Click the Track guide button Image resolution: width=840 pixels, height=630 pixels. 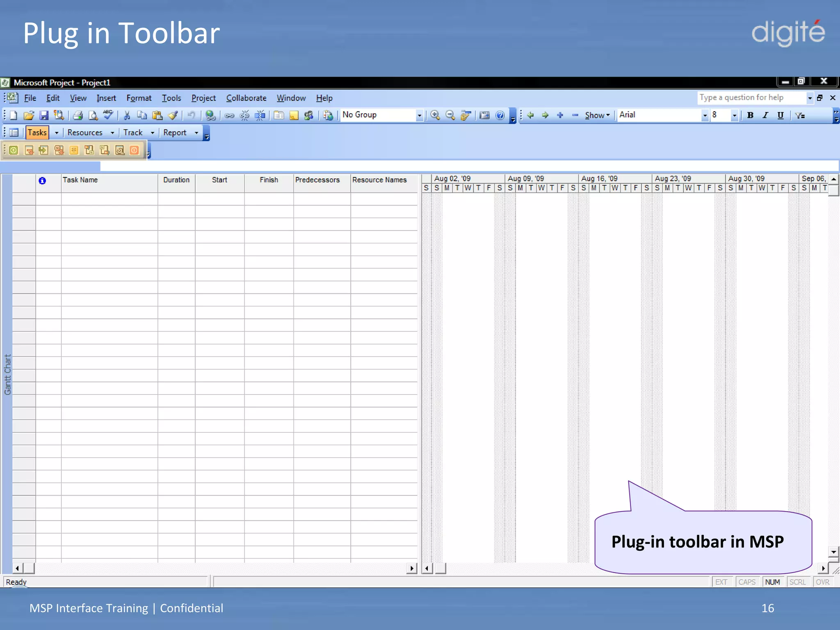pyautogui.click(x=133, y=132)
